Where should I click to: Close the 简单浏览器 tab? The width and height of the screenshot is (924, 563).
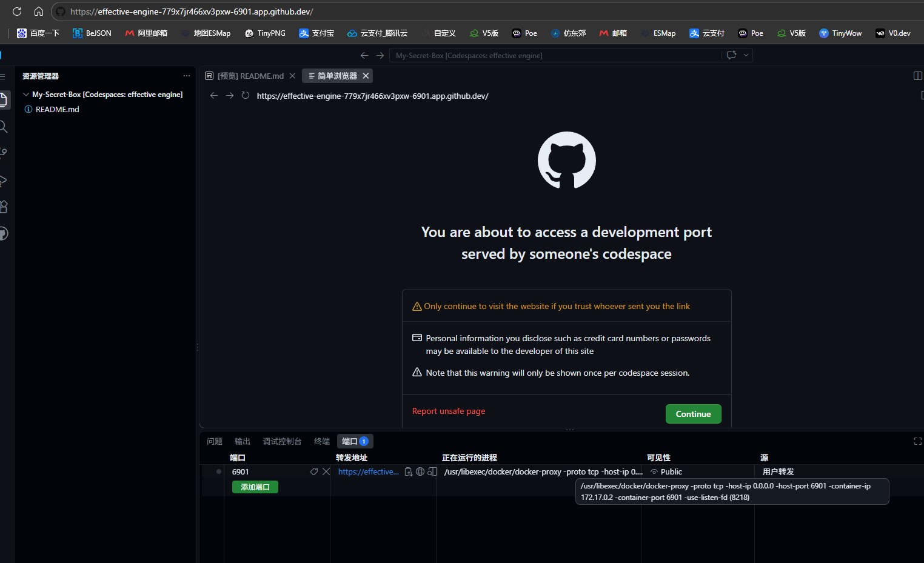click(366, 76)
